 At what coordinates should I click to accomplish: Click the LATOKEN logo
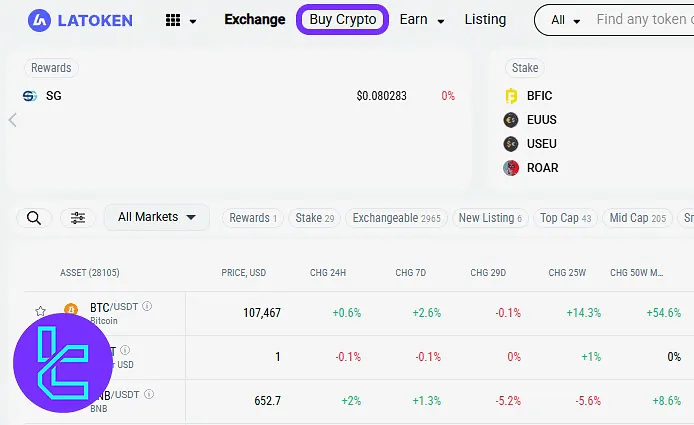click(x=80, y=20)
